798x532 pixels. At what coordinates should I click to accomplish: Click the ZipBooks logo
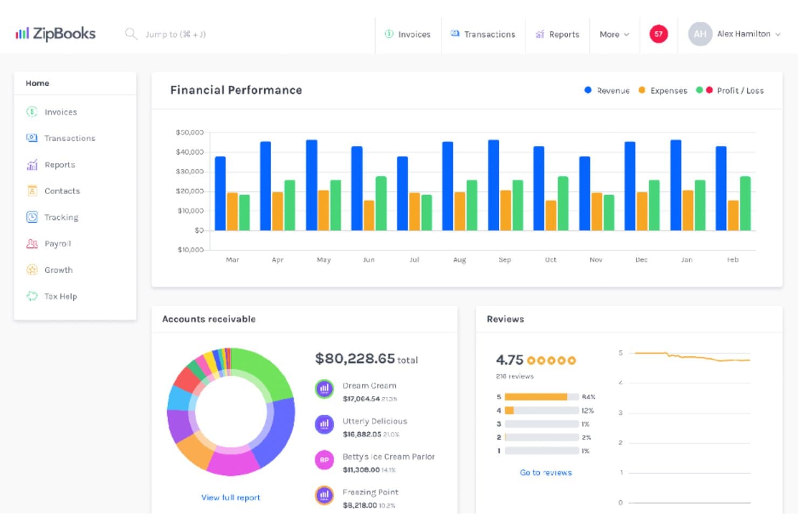56,34
